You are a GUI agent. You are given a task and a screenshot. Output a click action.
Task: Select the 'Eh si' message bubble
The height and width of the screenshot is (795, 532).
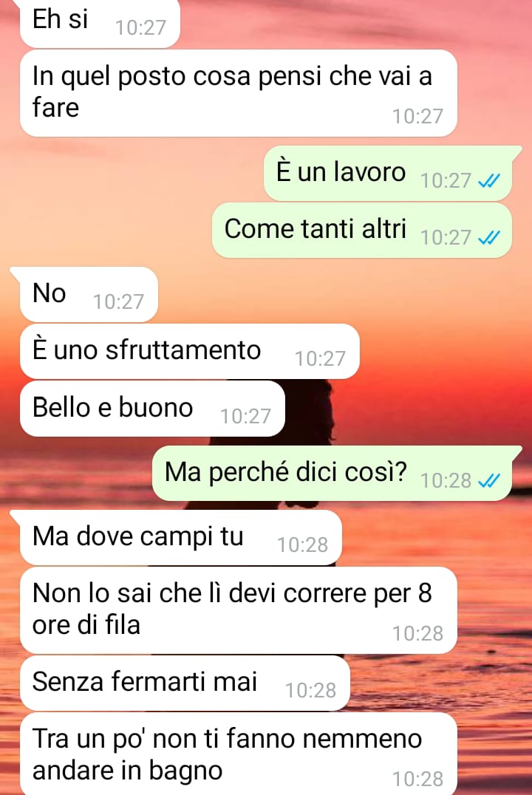[x=100, y=23]
